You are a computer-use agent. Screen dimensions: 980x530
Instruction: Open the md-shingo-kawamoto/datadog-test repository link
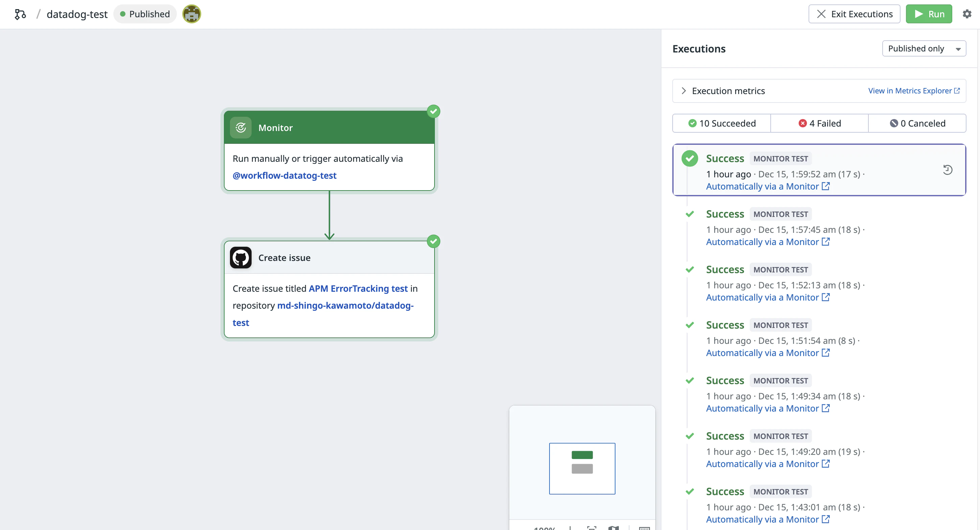pyautogui.click(x=323, y=314)
